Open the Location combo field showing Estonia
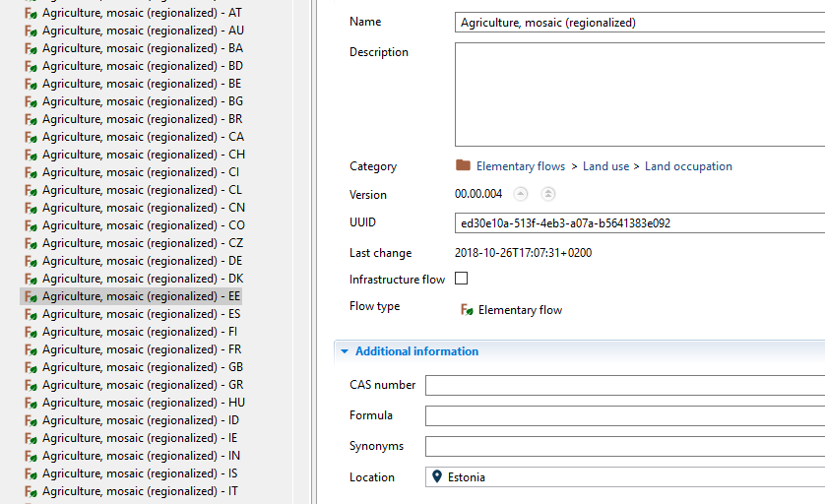 [625, 477]
